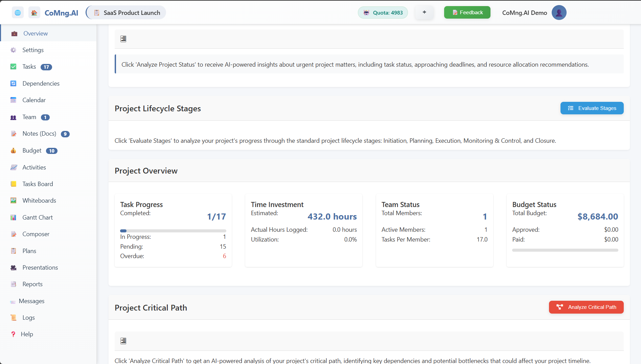Open the Gantt Chart view
The height and width of the screenshot is (364, 641).
37,217
